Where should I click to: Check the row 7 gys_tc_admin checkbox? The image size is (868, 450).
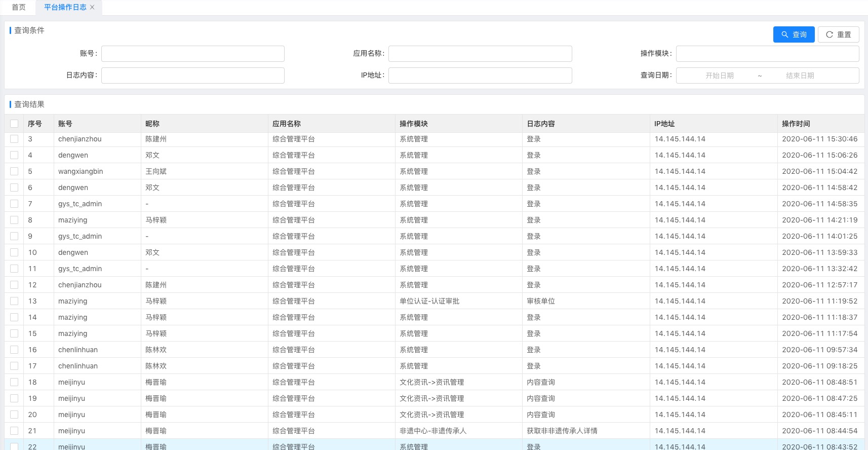[x=14, y=204]
